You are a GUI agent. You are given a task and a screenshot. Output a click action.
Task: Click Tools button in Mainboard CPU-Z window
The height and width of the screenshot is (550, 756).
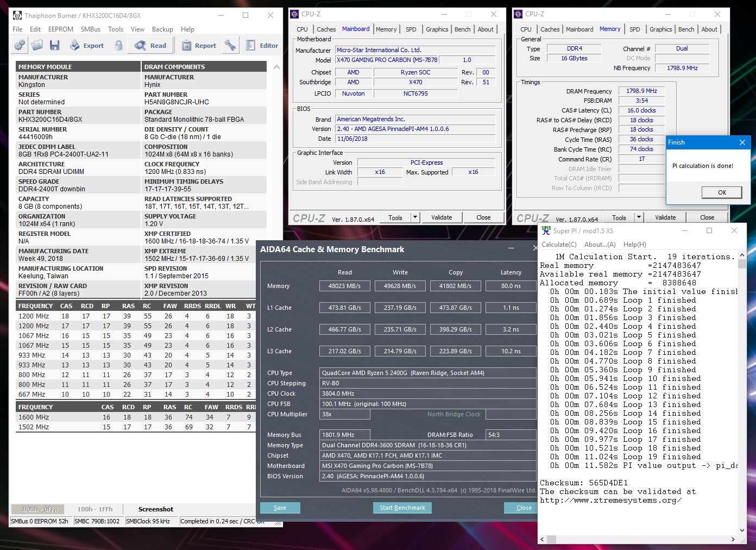click(395, 217)
